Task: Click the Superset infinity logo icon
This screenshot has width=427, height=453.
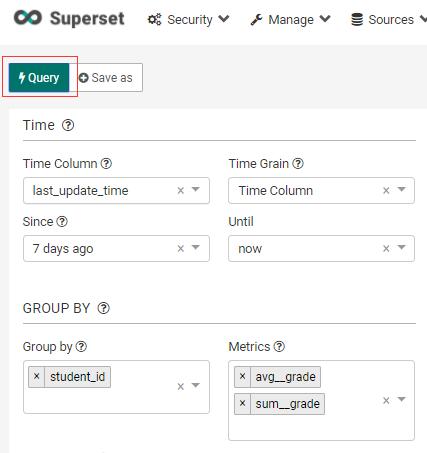Action: (x=28, y=18)
